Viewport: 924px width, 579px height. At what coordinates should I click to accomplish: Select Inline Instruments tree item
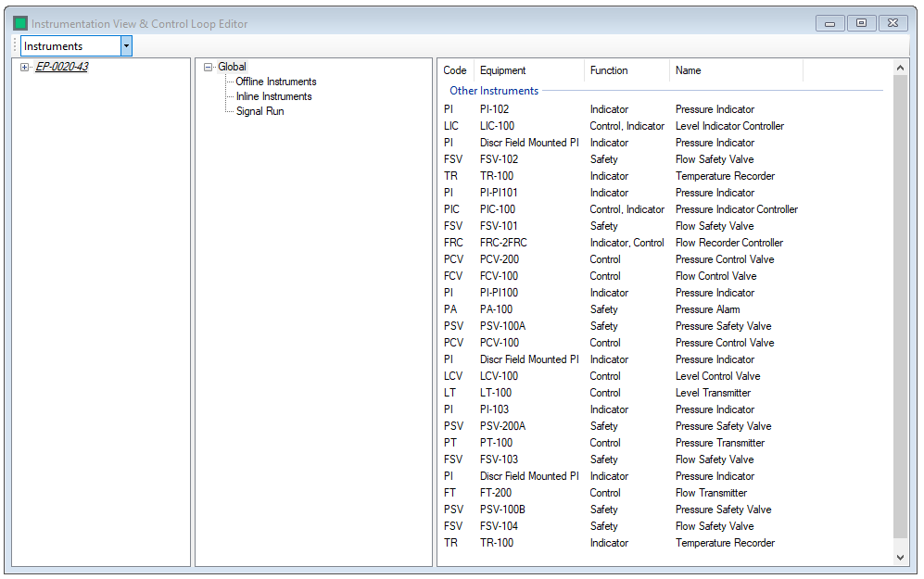click(273, 96)
